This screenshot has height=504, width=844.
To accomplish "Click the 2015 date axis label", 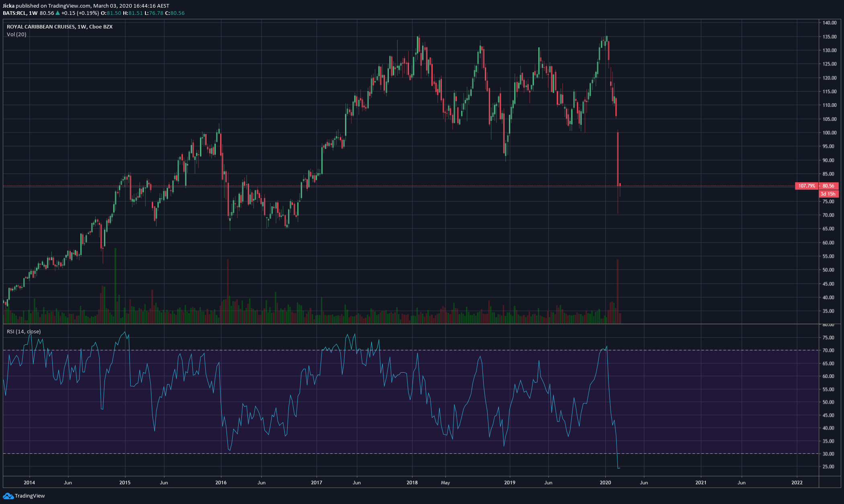I will click(x=125, y=483).
